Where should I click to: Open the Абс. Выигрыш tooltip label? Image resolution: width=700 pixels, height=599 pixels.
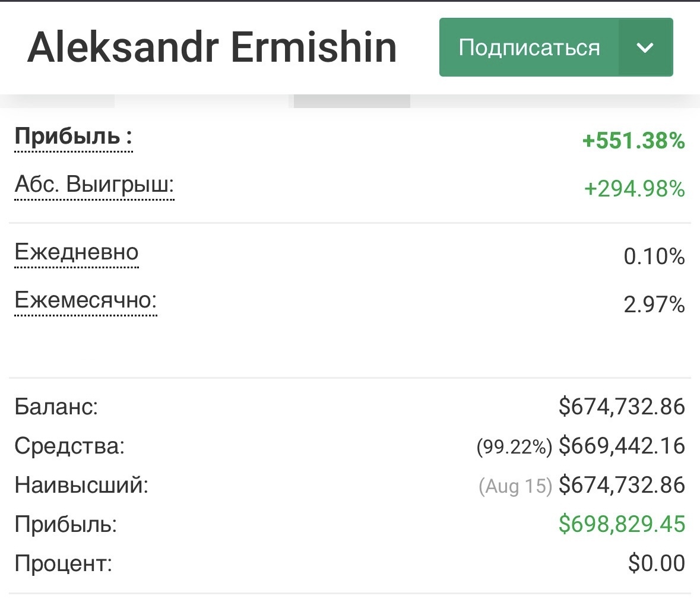click(x=94, y=185)
